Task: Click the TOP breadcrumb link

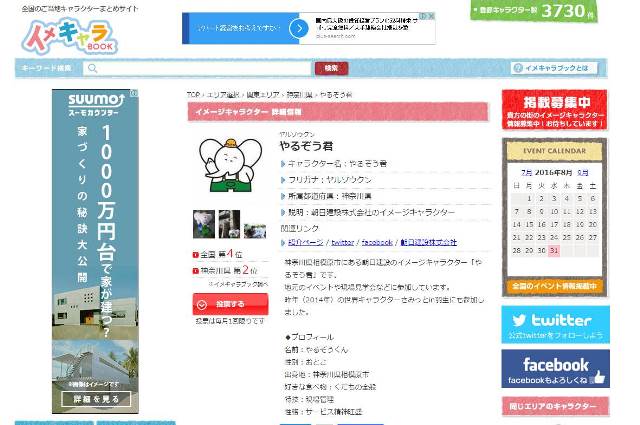Action: coord(193,95)
